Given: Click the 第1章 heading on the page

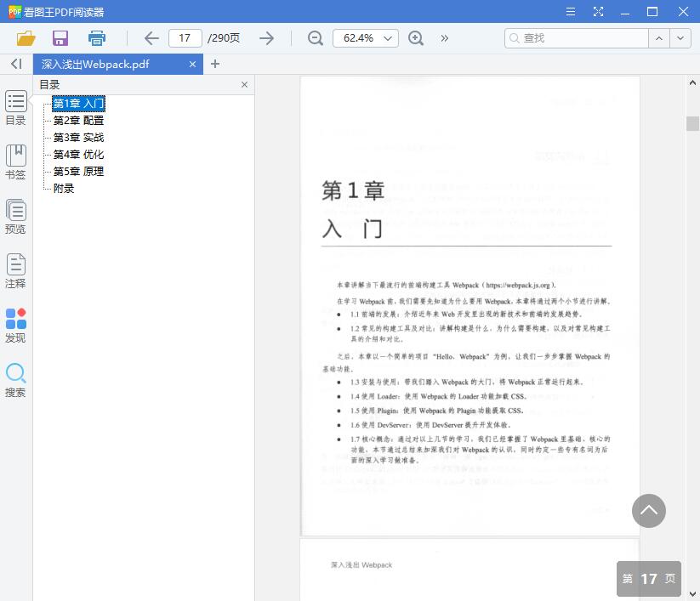Looking at the screenshot, I should pos(353,191).
